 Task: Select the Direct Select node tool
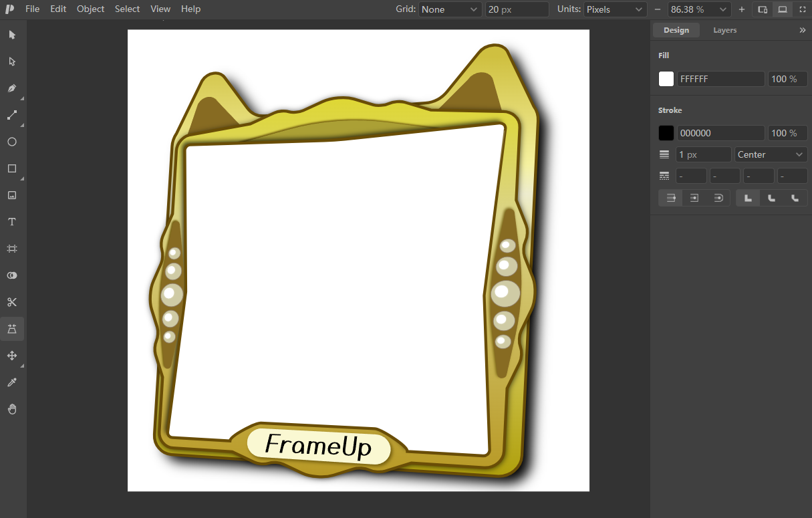(12, 61)
